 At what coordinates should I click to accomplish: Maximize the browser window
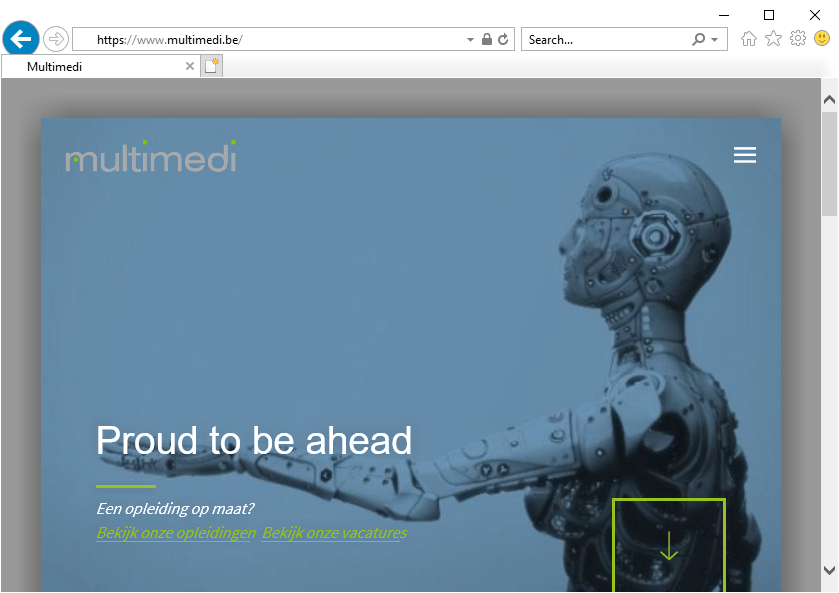click(769, 15)
